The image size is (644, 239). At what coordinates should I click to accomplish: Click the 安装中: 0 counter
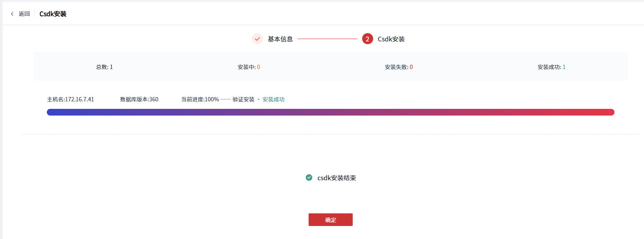pos(249,67)
